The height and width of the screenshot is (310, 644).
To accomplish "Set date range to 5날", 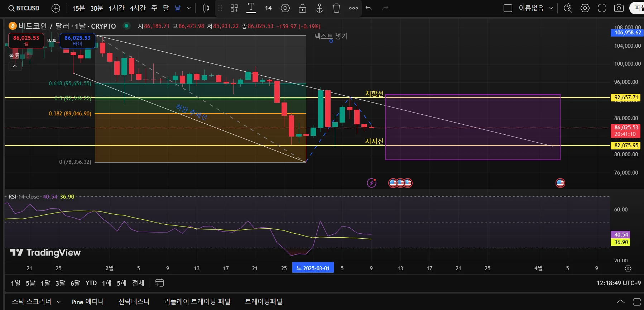I will (x=30, y=283).
